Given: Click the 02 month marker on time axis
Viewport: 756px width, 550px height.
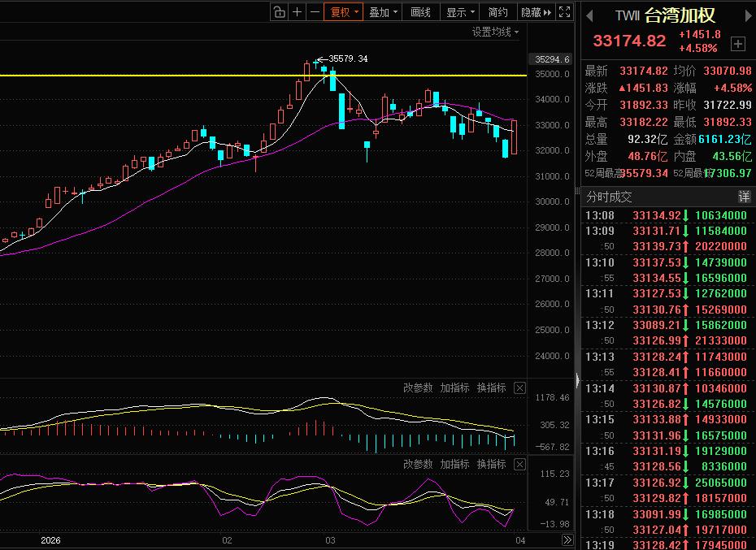Looking at the screenshot, I should pos(227,540).
